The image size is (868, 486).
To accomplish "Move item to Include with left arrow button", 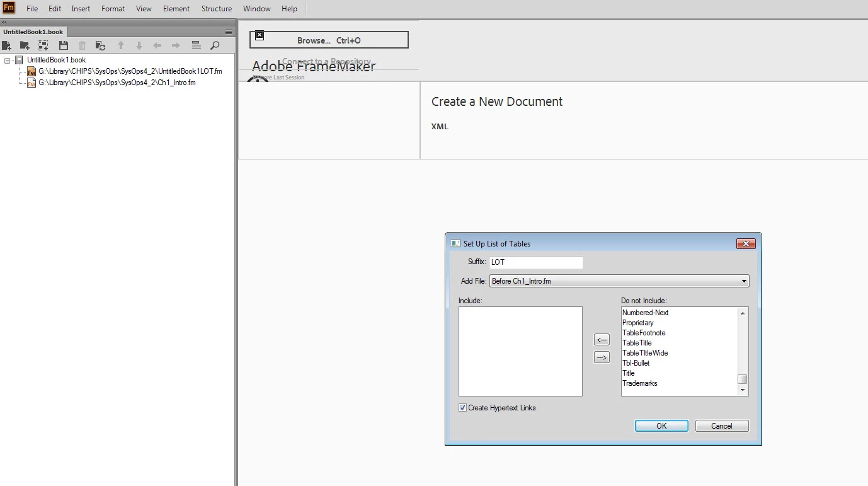I will 602,340.
